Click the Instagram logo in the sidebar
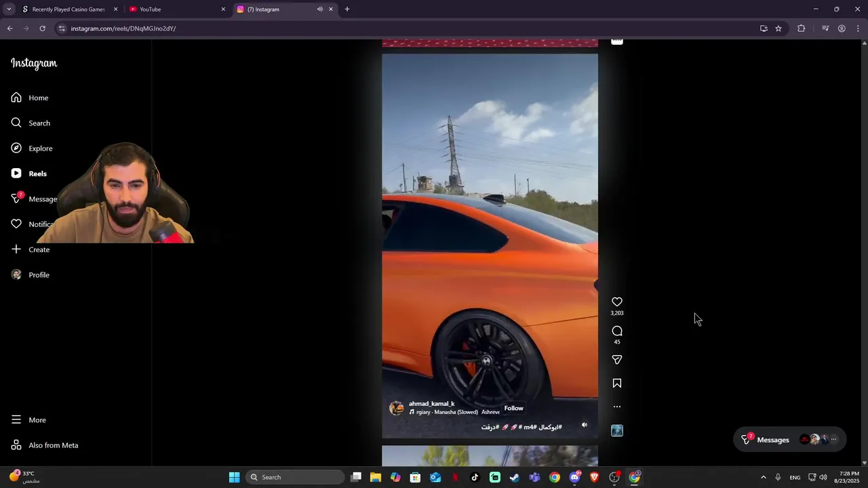The image size is (868, 488). pos(34,63)
